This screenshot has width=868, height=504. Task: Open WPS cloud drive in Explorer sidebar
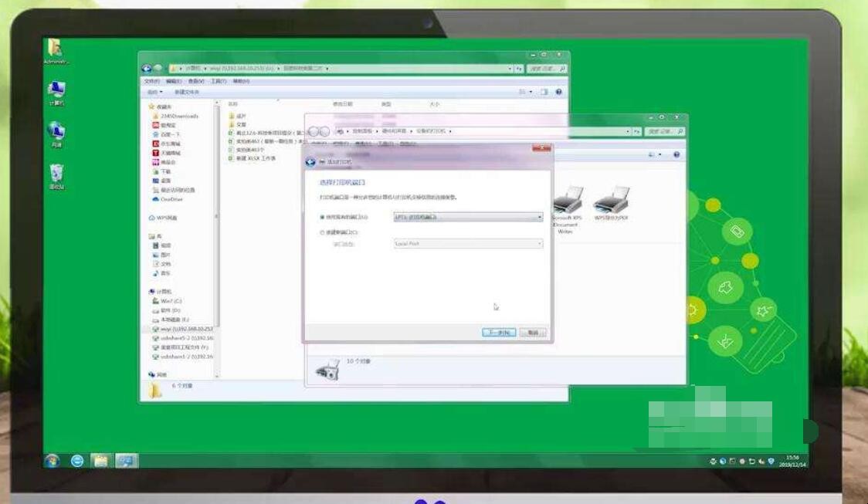point(163,218)
